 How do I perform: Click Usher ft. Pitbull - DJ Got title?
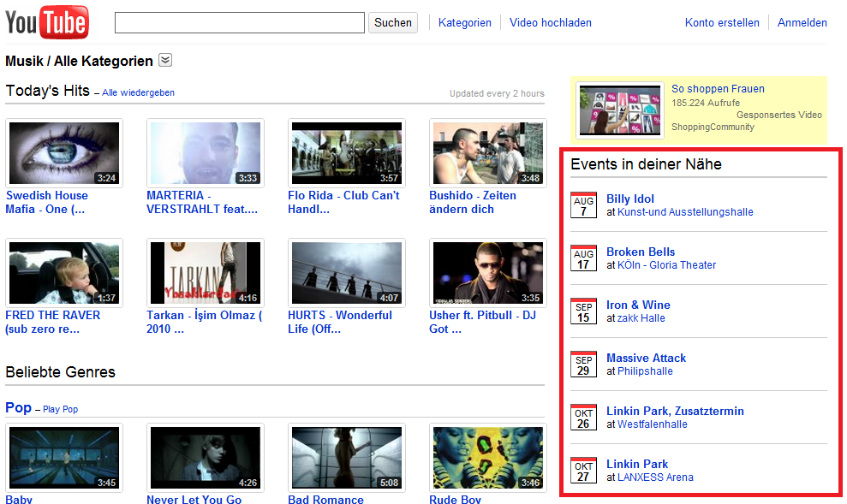click(482, 322)
